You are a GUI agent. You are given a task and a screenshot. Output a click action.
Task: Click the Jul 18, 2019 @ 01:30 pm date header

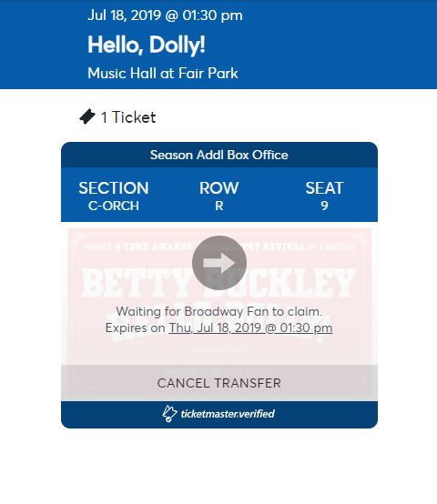click(165, 15)
